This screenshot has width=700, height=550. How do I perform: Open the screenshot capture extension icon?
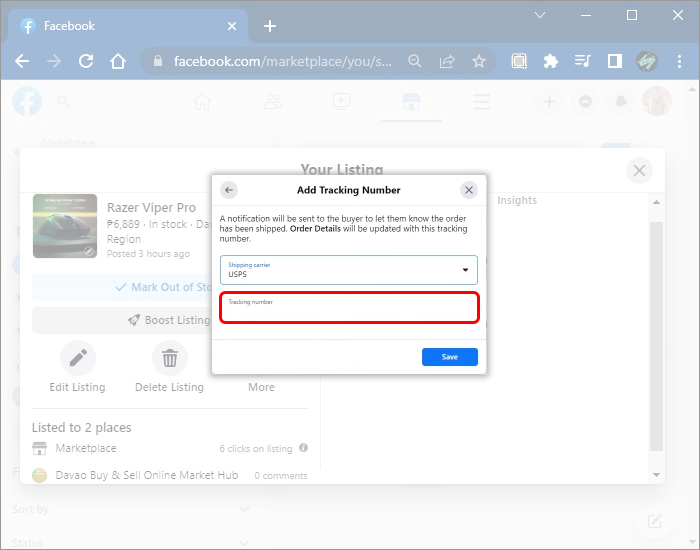[x=519, y=61]
